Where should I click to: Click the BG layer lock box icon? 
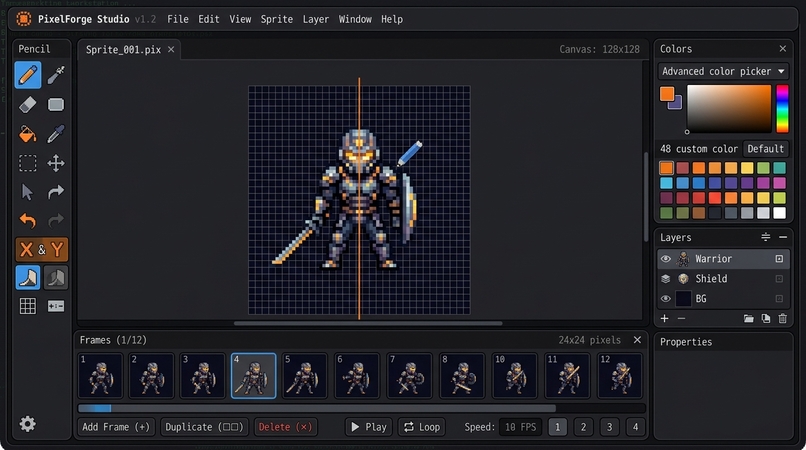[x=779, y=299]
